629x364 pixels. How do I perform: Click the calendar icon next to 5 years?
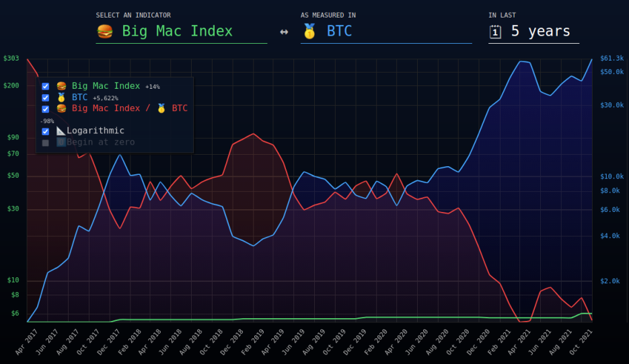495,32
